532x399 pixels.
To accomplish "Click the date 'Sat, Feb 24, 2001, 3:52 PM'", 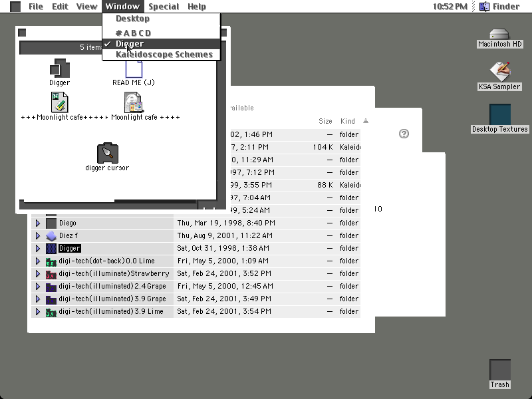I will point(224,273).
